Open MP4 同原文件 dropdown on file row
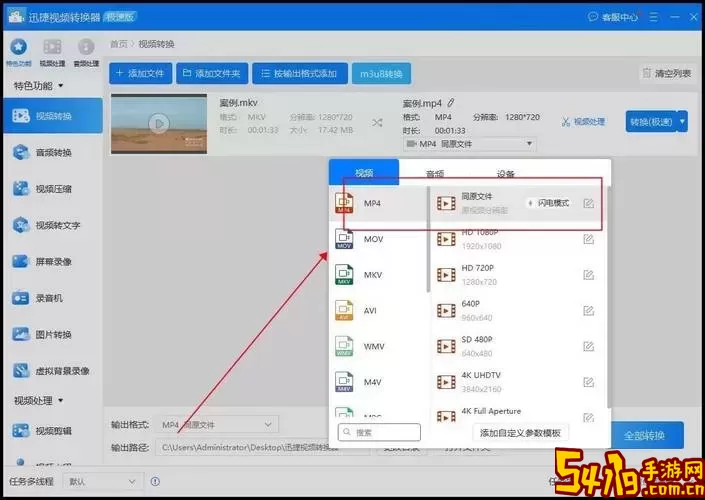 pos(469,144)
